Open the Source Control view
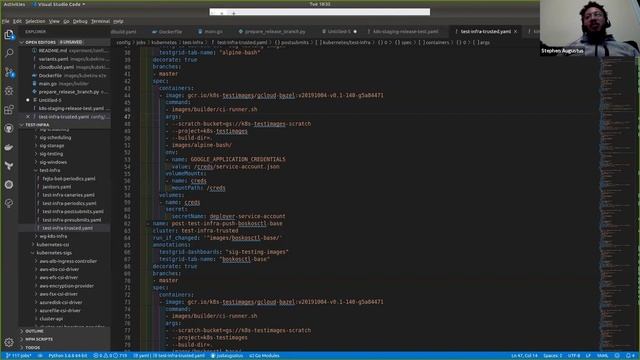Viewport: 640px width, 360px height. pyautogui.click(x=9, y=72)
